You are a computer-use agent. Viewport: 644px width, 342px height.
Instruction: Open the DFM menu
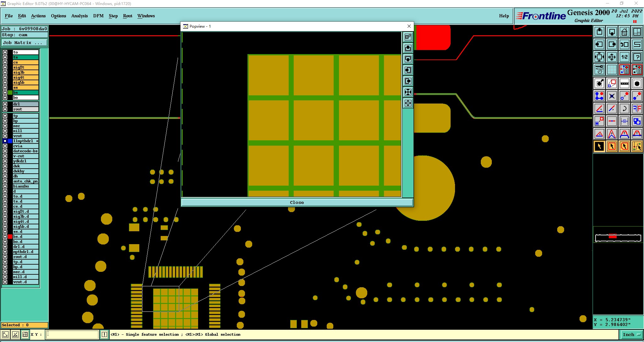98,16
